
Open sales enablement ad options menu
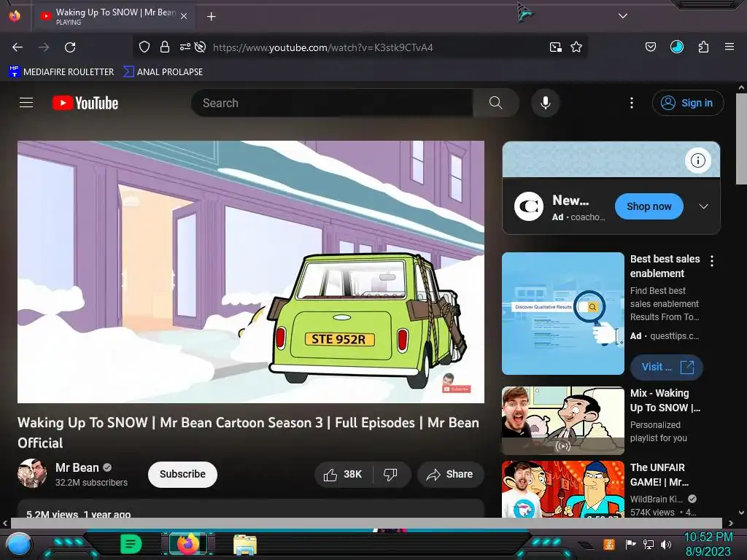point(712,261)
